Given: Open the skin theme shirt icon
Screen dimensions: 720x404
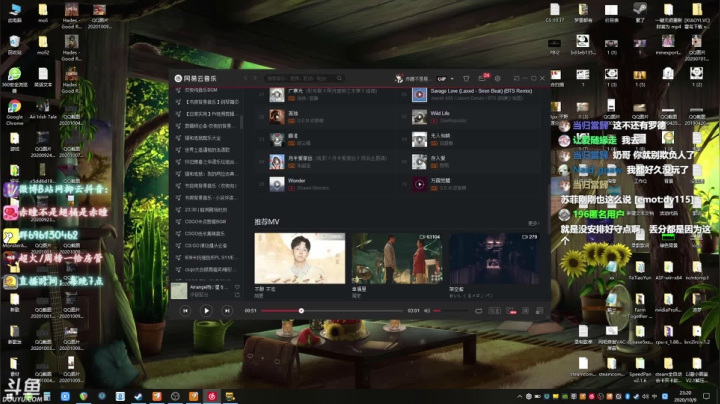Looking at the screenshot, I should (x=466, y=79).
